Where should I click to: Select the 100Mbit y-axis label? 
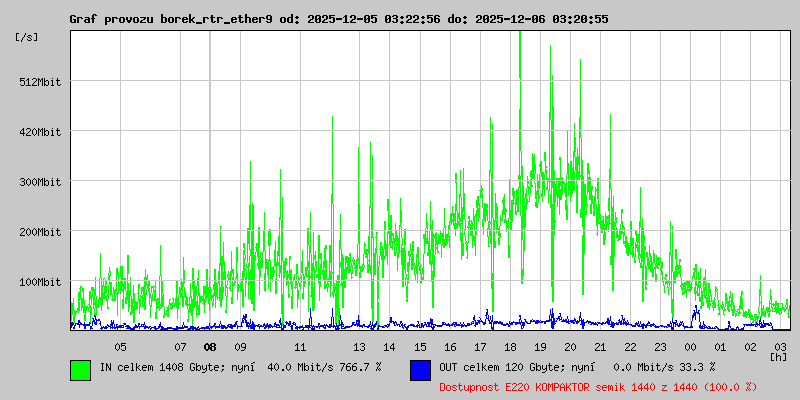(x=40, y=282)
